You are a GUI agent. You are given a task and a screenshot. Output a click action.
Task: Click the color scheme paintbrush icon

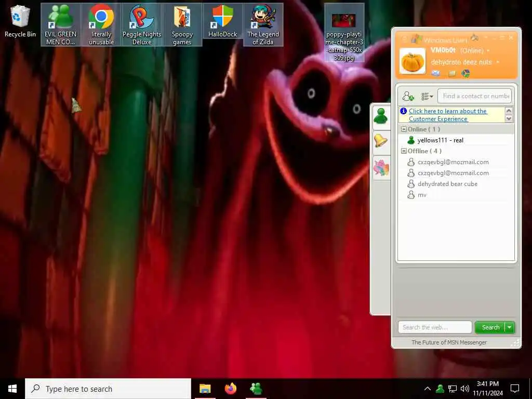coord(475,37)
